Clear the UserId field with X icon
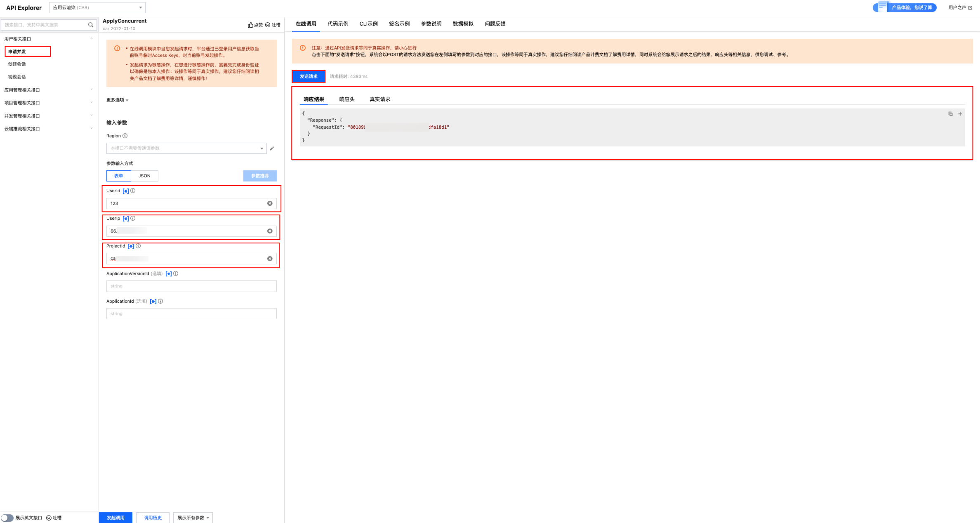Screen dimensions: 980x523 coord(270,203)
